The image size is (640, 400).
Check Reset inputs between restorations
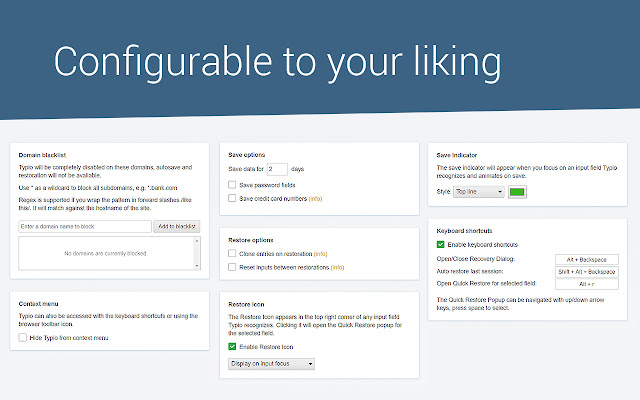click(233, 268)
